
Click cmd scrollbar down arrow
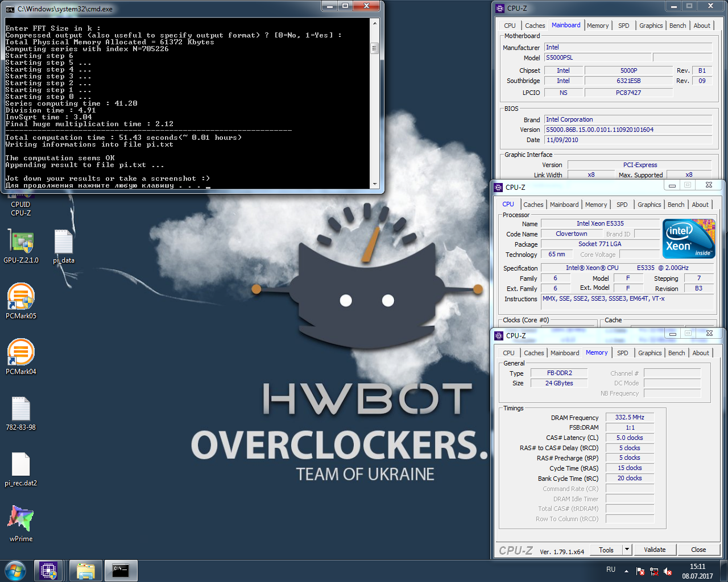click(x=375, y=184)
